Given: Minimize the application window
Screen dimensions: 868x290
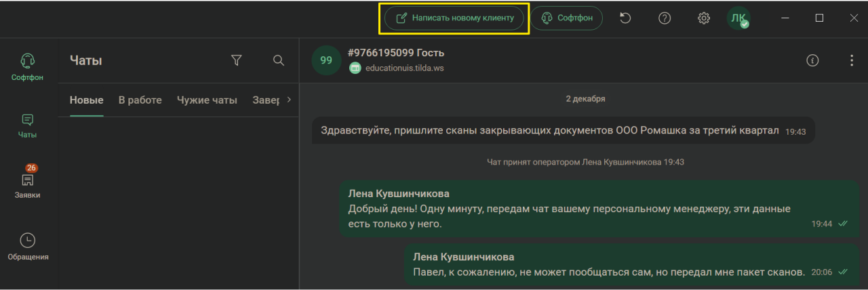Looking at the screenshot, I should (785, 18).
